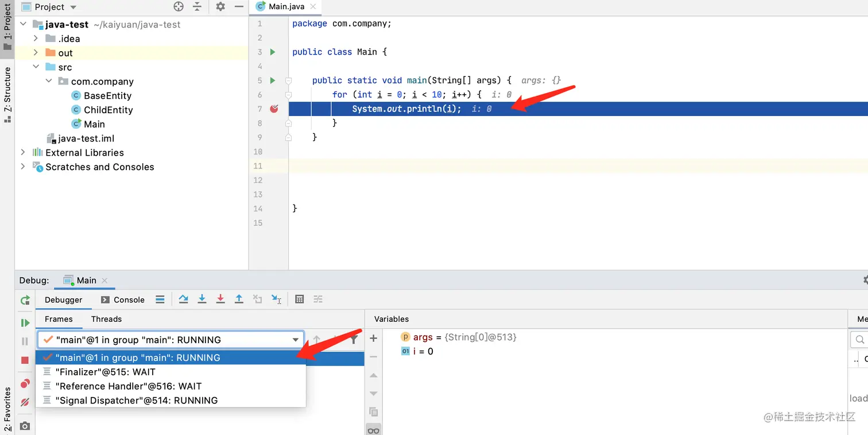
Task: Expand Scratches and Consoles node
Action: click(x=23, y=167)
